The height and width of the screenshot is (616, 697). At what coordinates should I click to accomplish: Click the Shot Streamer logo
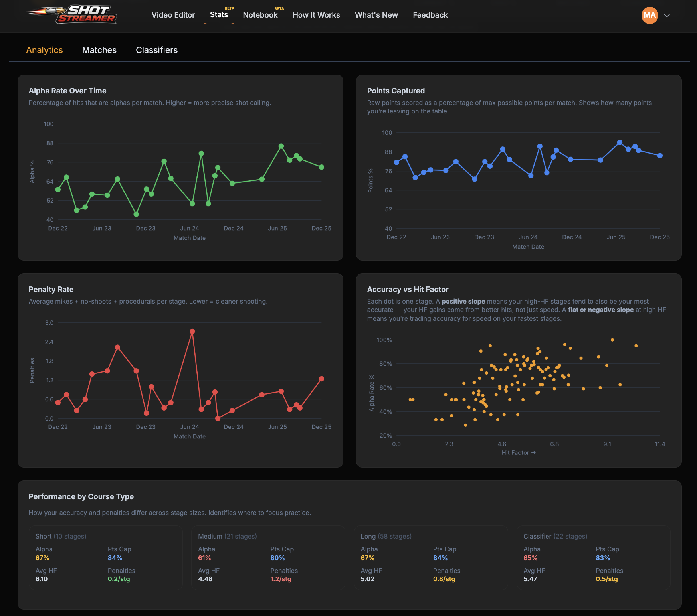click(x=72, y=15)
